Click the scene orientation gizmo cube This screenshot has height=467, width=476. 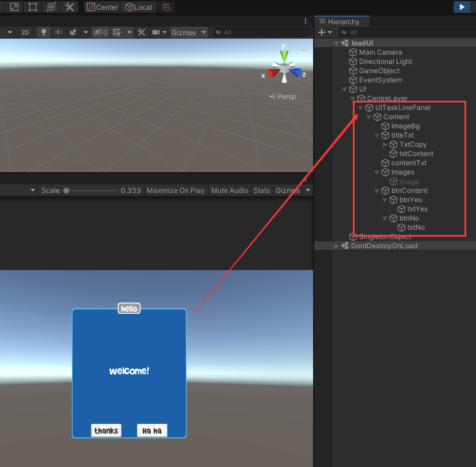(284, 70)
